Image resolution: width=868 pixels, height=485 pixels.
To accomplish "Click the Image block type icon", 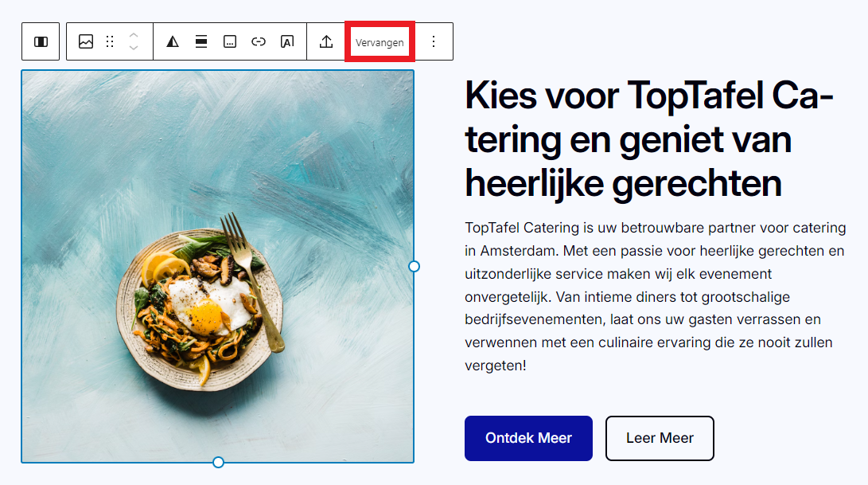I will (x=86, y=41).
